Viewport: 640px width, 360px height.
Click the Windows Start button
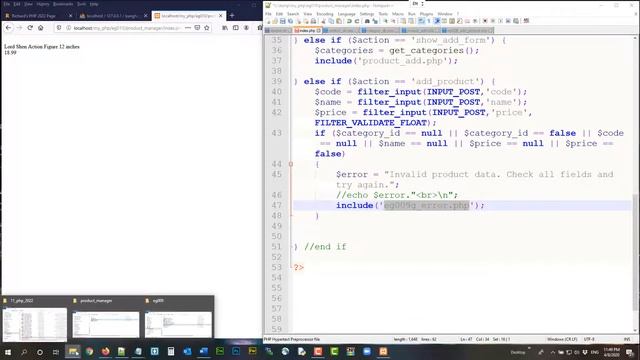click(x=7, y=352)
